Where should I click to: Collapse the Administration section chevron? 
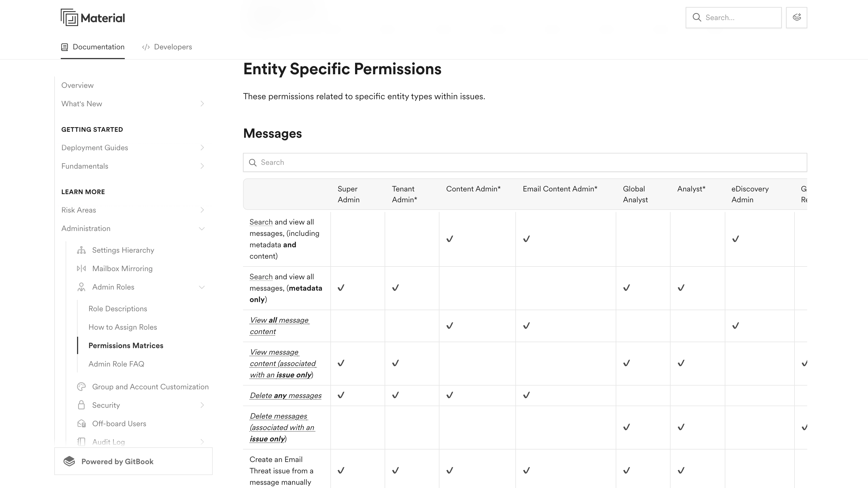(202, 229)
